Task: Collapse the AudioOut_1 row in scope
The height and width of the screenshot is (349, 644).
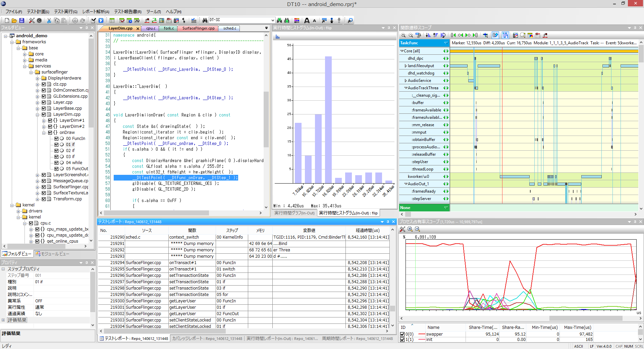Action: [406, 184]
